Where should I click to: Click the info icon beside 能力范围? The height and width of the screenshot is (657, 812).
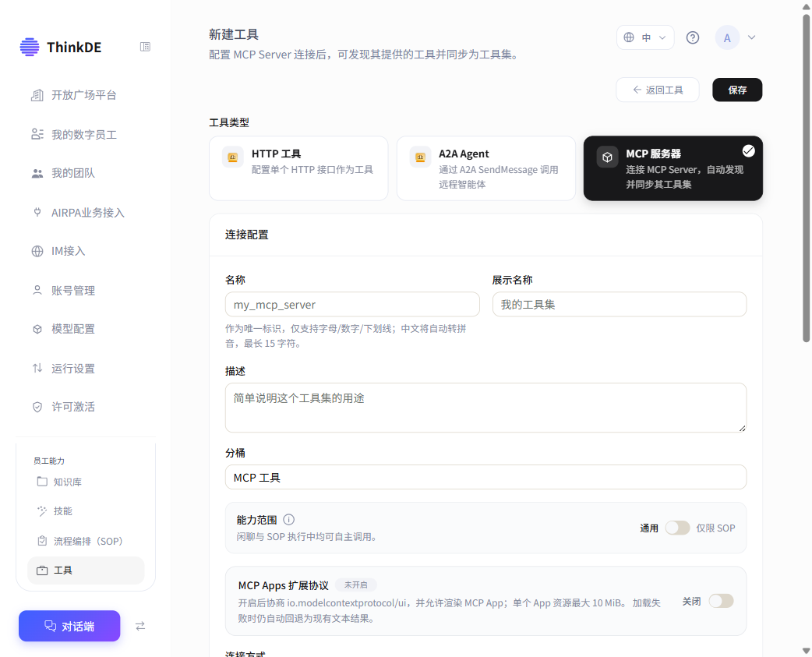tap(289, 519)
